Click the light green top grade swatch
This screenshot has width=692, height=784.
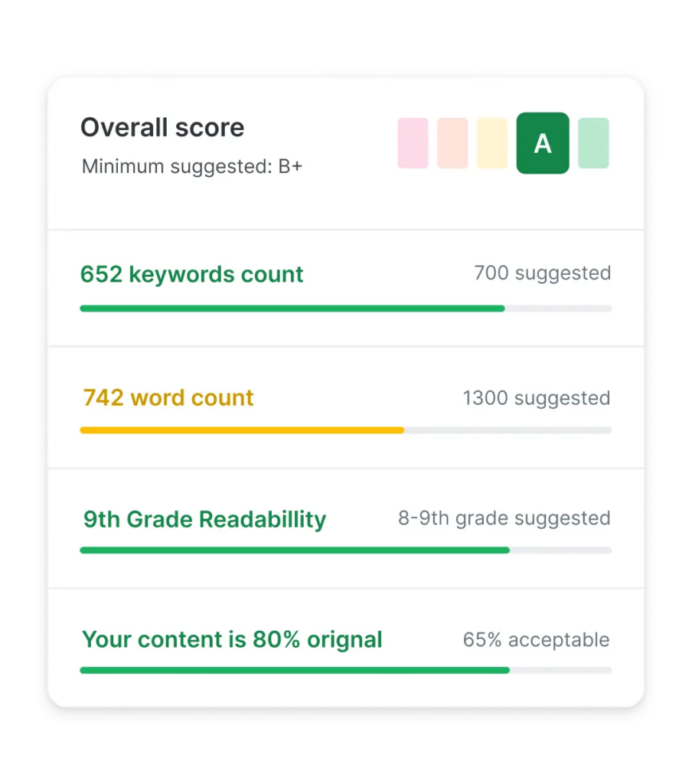(593, 143)
